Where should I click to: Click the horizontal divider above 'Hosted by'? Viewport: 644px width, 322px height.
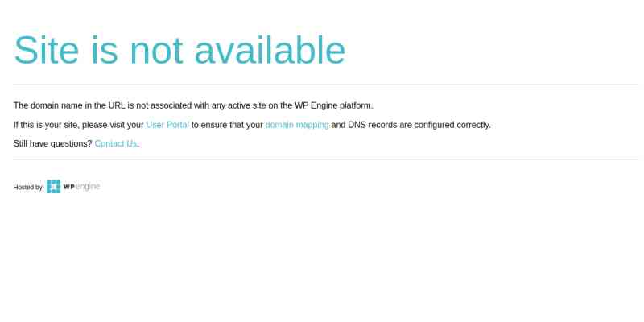pos(325,159)
